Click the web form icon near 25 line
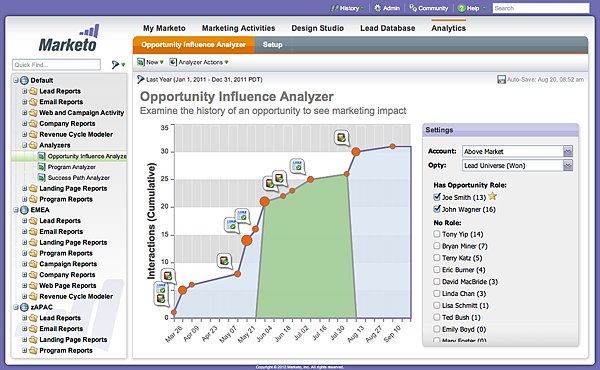The height and width of the screenshot is (370, 600). tap(297, 166)
